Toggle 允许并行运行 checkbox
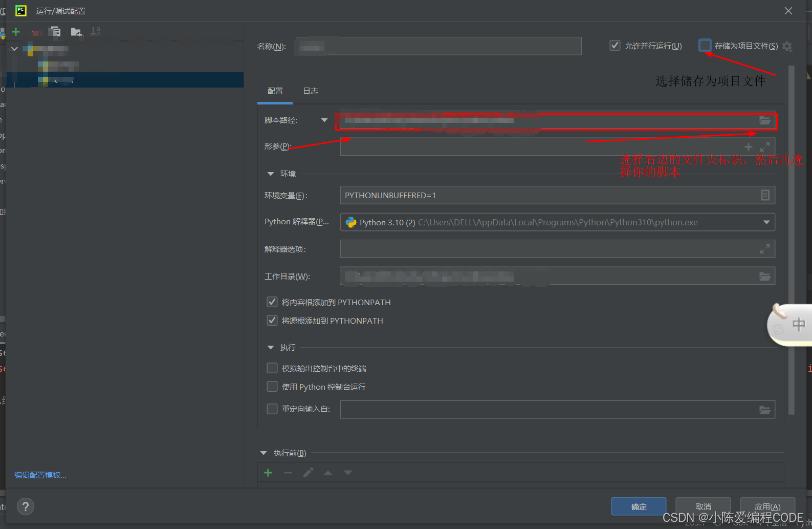 [x=615, y=46]
